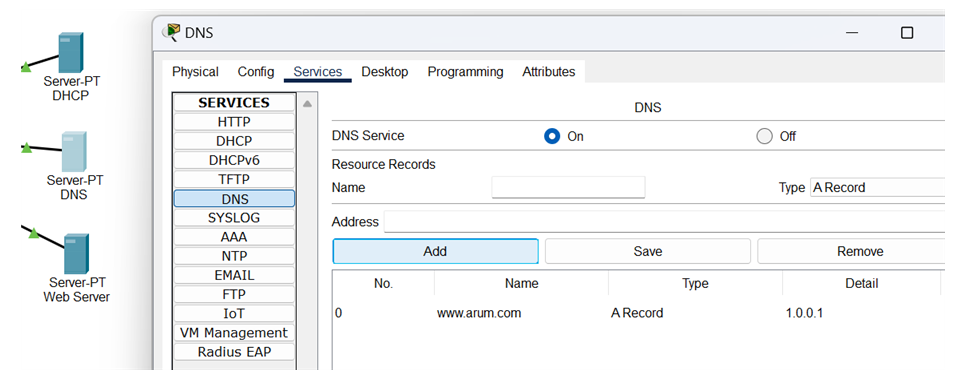Viewport: 971px width, 370px height.
Task: Click the Server-PT Web Server label
Action: [x=76, y=289]
